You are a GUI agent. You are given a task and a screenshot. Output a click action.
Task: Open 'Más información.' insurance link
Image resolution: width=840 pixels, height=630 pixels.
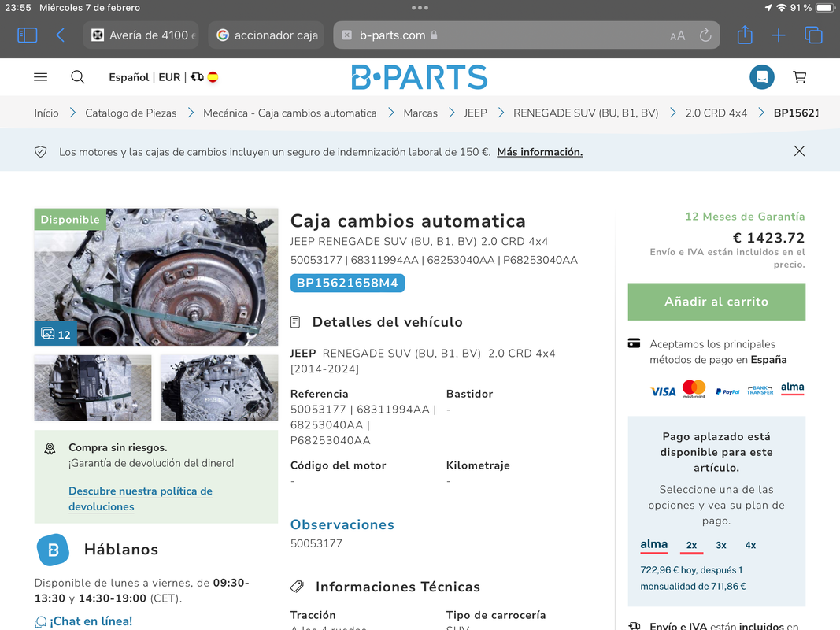coord(539,152)
